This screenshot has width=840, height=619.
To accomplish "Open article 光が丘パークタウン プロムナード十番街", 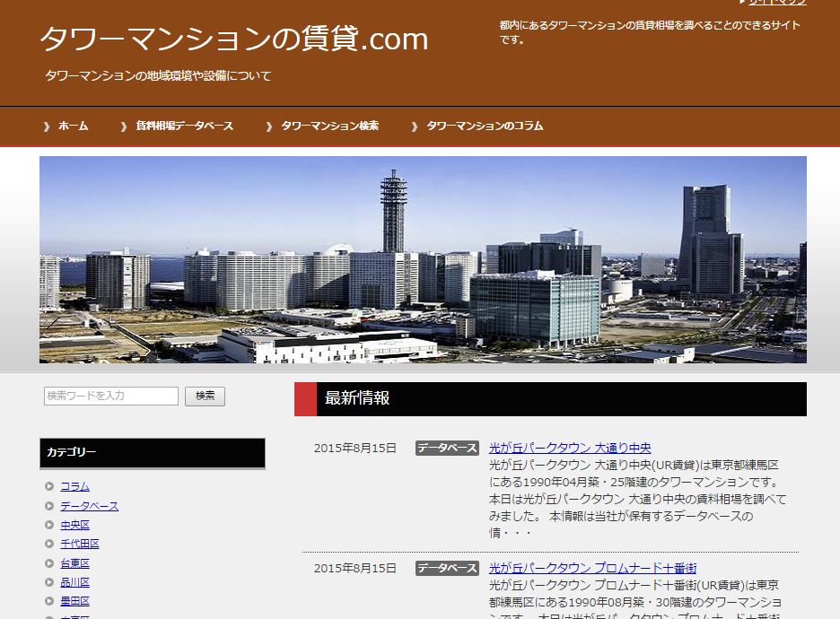I will 592,568.
